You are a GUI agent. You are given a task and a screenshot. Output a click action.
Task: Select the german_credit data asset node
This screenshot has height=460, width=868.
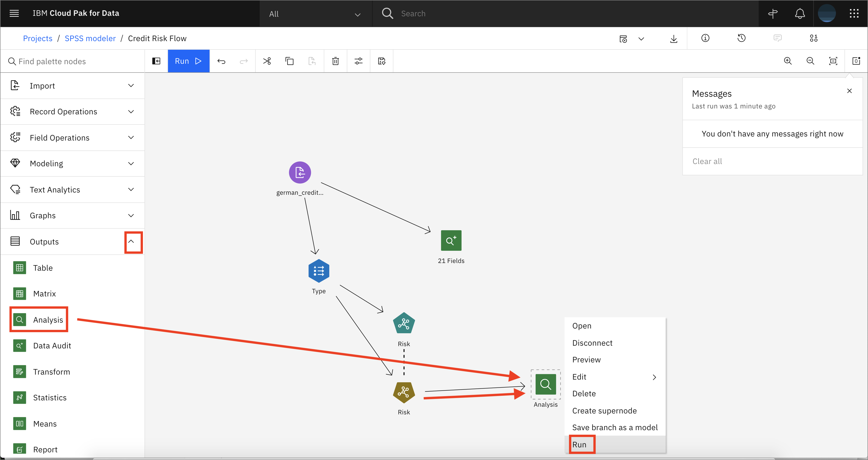pos(300,172)
